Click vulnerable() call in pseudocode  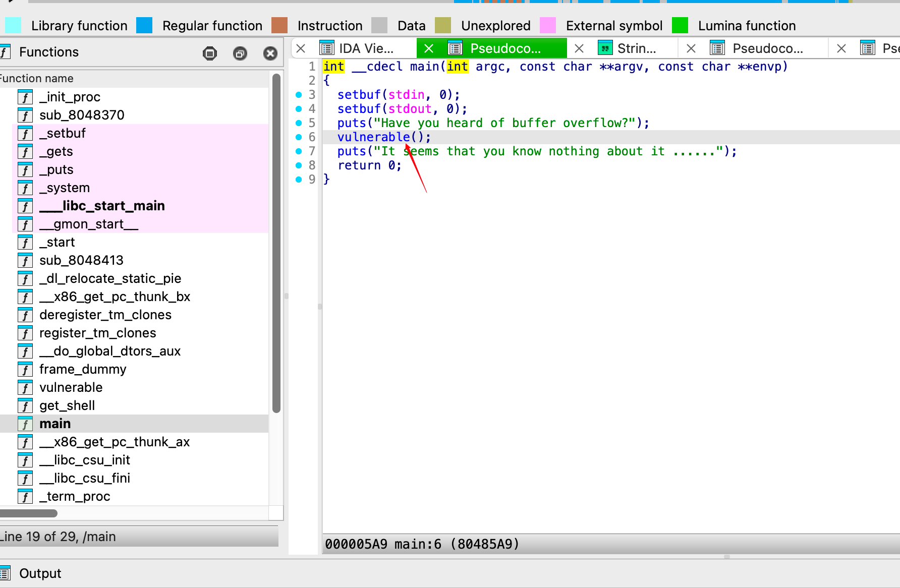point(384,137)
